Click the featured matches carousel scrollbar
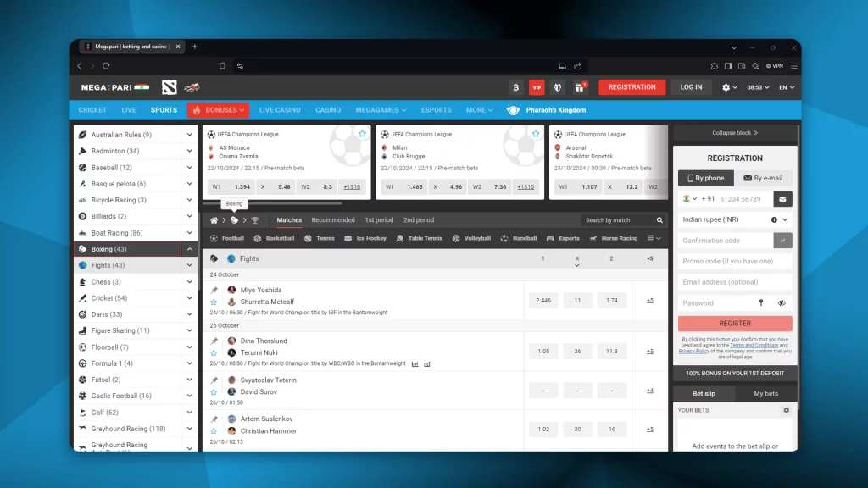Screen dimensions: 868x488 click(272, 203)
